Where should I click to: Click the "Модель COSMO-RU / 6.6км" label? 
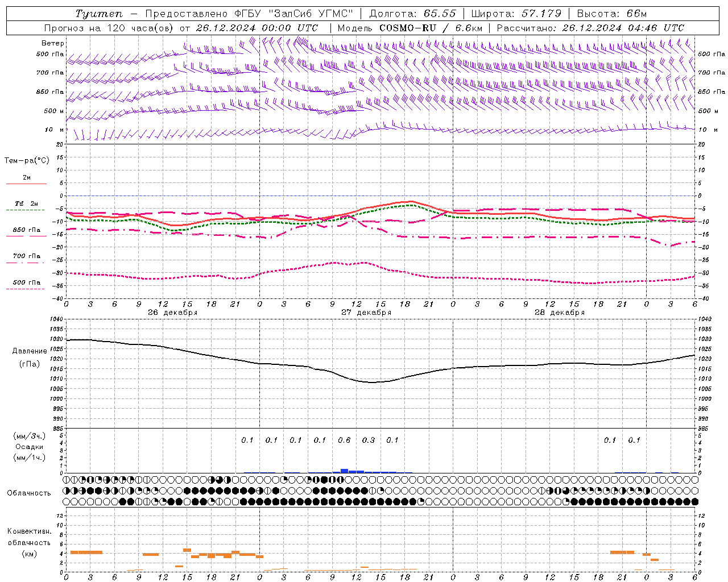410,28
